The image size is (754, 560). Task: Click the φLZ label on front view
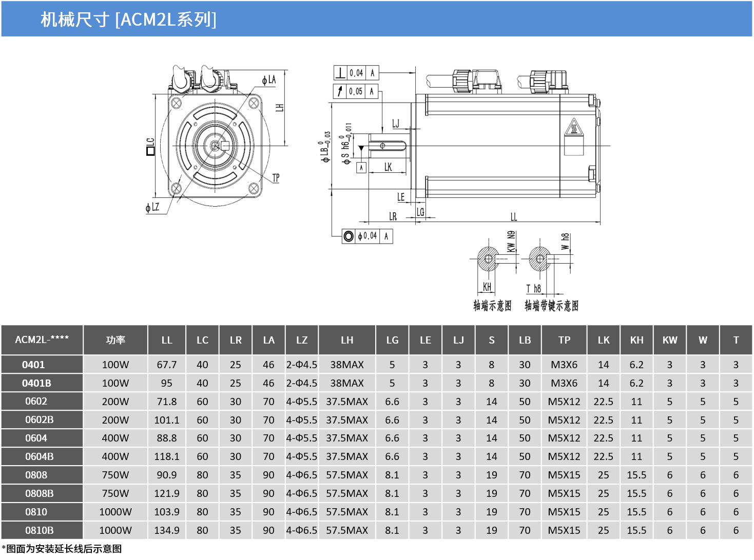pyautogui.click(x=152, y=207)
